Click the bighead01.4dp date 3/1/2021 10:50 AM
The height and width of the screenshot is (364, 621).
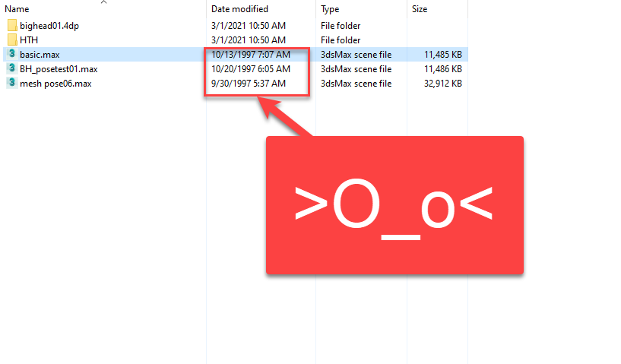click(249, 26)
